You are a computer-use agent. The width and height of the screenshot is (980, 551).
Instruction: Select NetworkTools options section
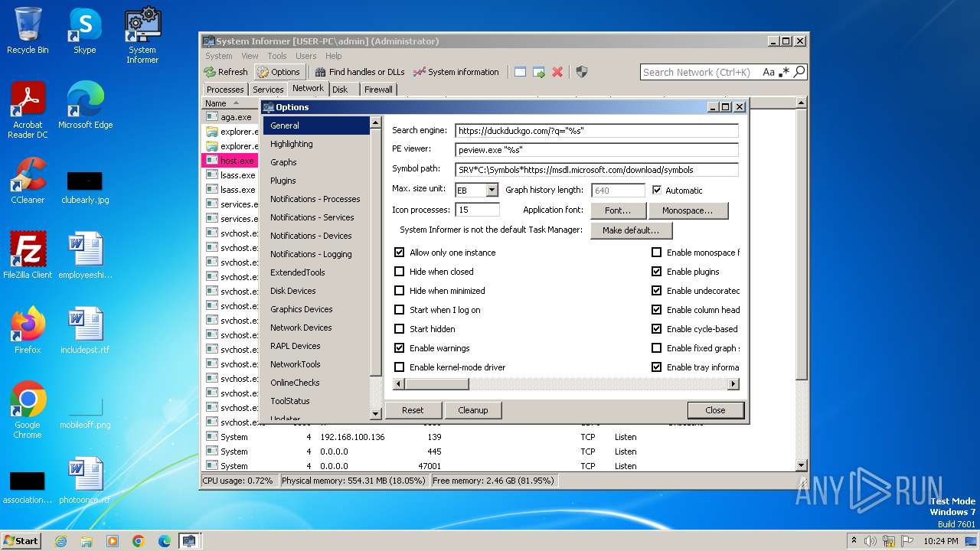(x=316, y=364)
